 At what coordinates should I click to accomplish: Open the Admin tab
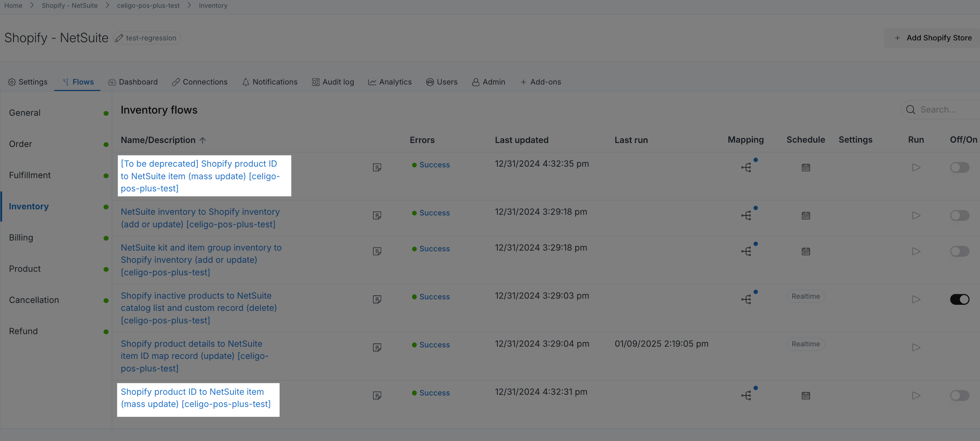pos(489,82)
